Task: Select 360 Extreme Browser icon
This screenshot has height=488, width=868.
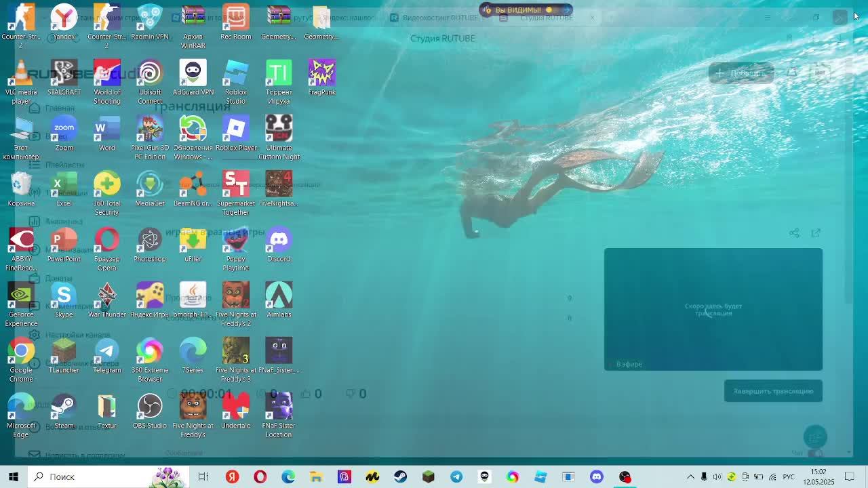Action: click(x=150, y=361)
